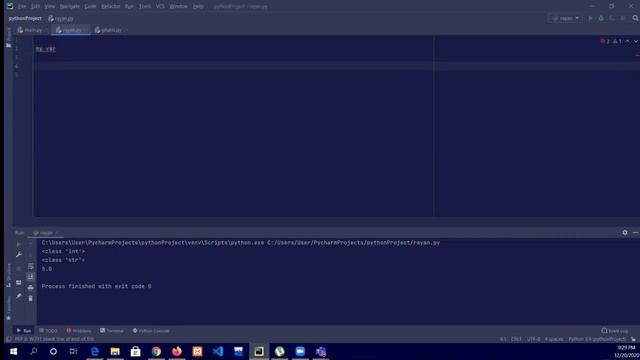The image size is (640, 360).
Task: Toggle soft-wrap icon in Run console
Action: (31, 266)
